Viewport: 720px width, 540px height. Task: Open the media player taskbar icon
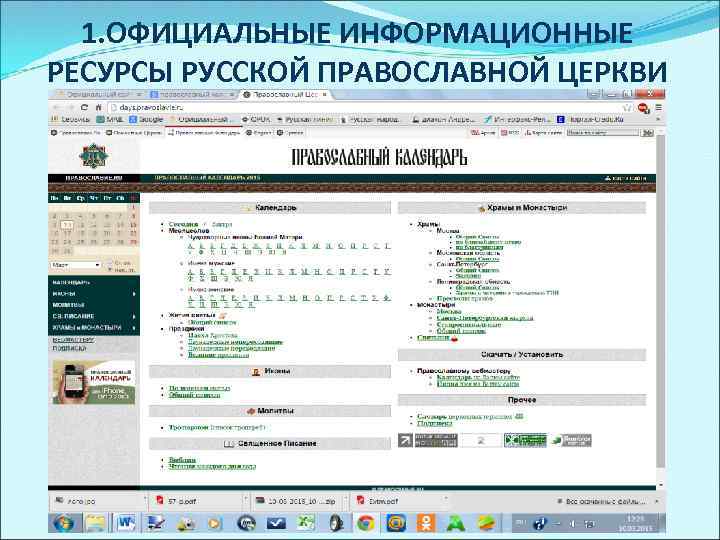[x=214, y=523]
